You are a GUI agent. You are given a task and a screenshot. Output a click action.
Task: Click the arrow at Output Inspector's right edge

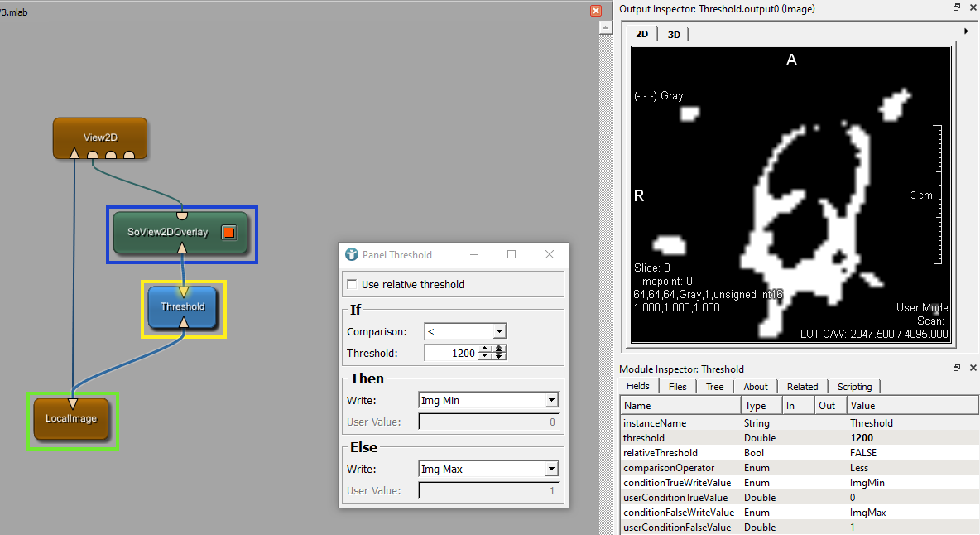pyautogui.click(x=967, y=31)
